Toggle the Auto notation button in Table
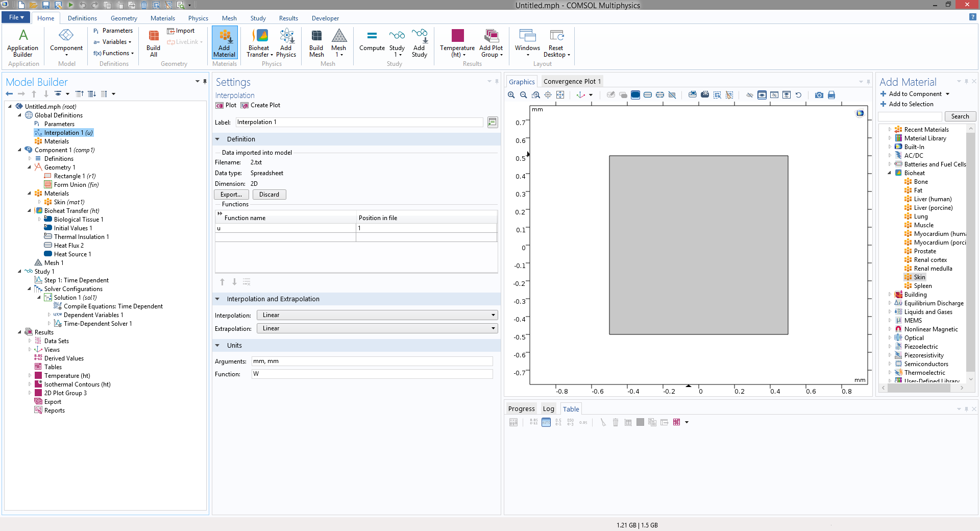The height and width of the screenshot is (531, 980). (x=546, y=422)
